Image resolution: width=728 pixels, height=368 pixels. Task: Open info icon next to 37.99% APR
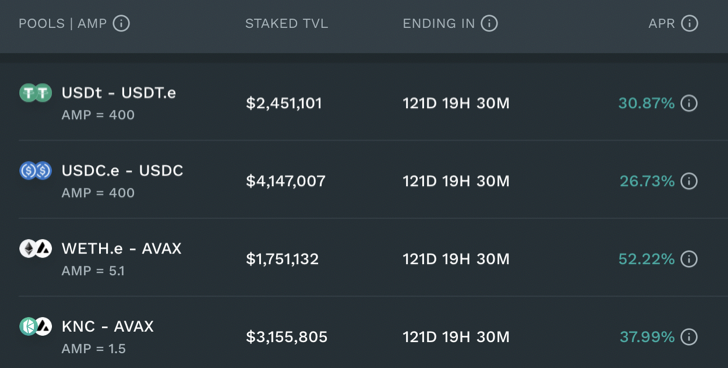[689, 337]
